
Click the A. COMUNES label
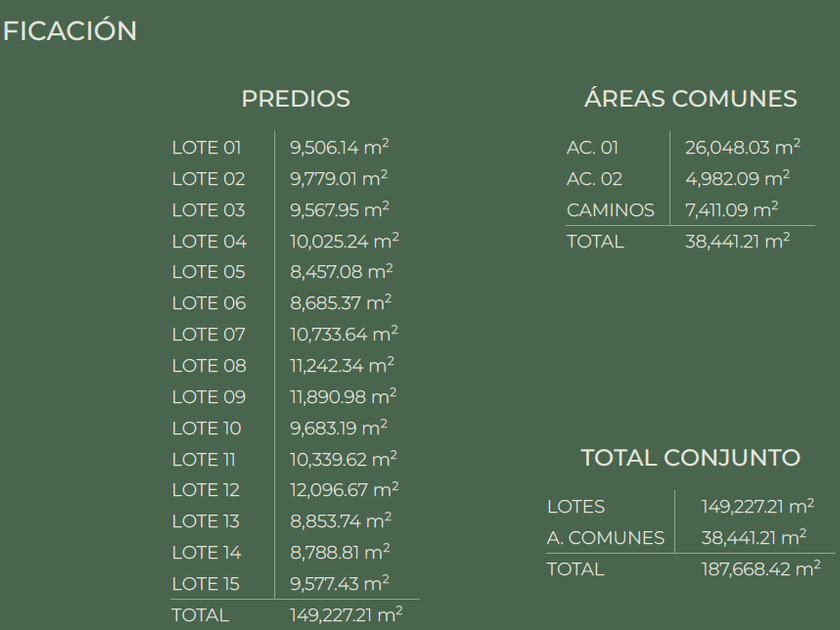point(605,538)
